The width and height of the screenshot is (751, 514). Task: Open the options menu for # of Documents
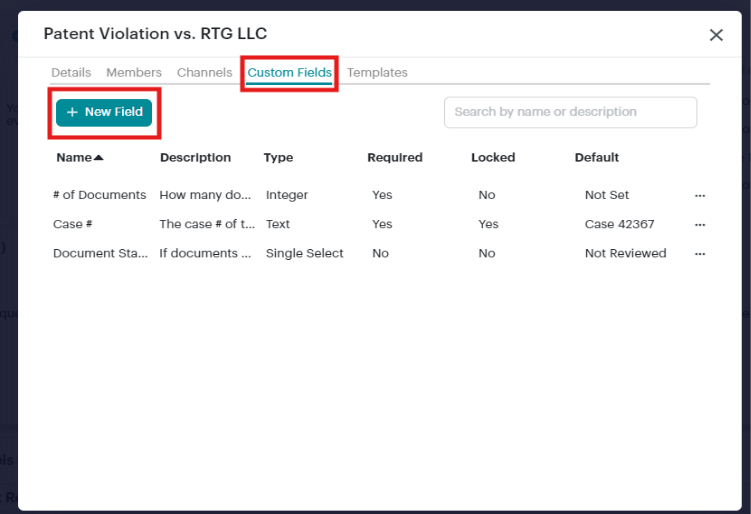click(x=699, y=196)
